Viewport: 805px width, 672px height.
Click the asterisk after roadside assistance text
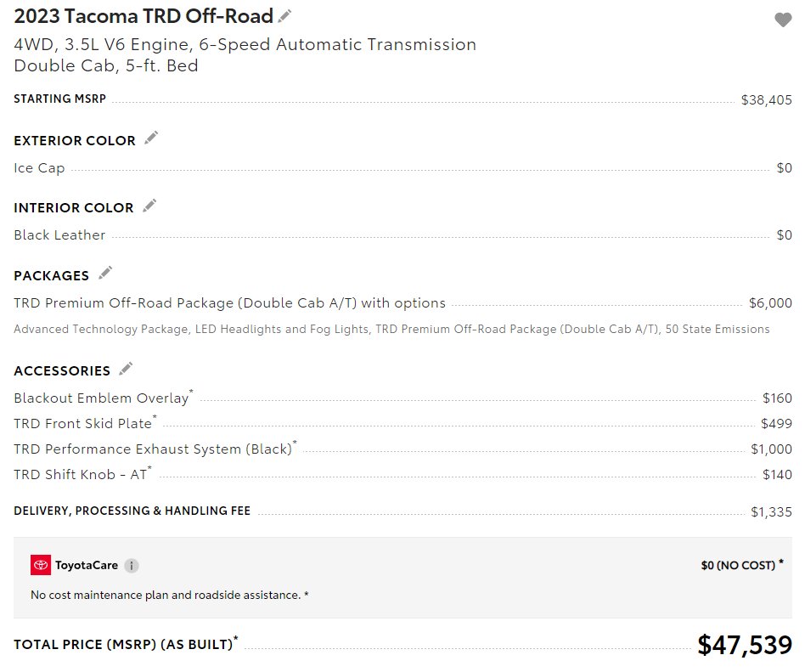click(x=307, y=595)
